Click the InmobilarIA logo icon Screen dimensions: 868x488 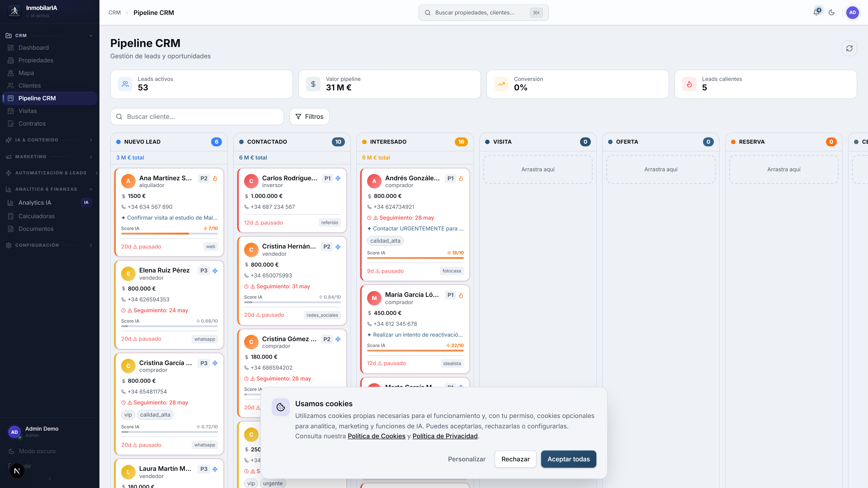[x=14, y=12]
